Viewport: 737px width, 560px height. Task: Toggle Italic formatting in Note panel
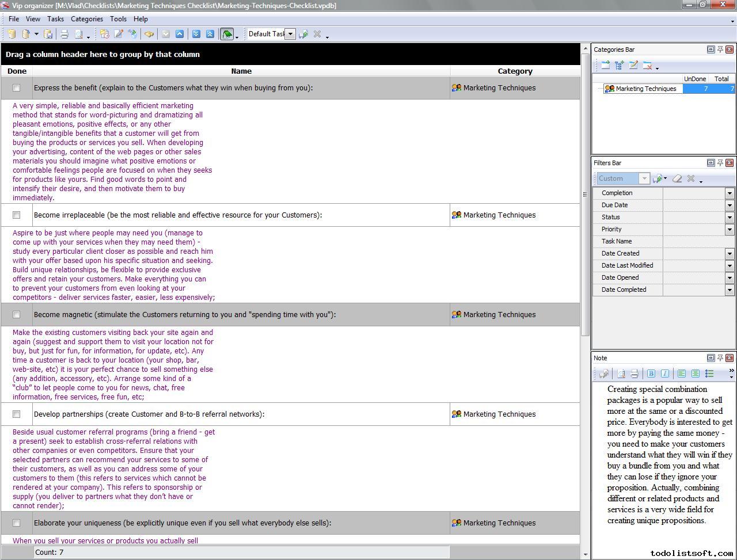[664, 374]
